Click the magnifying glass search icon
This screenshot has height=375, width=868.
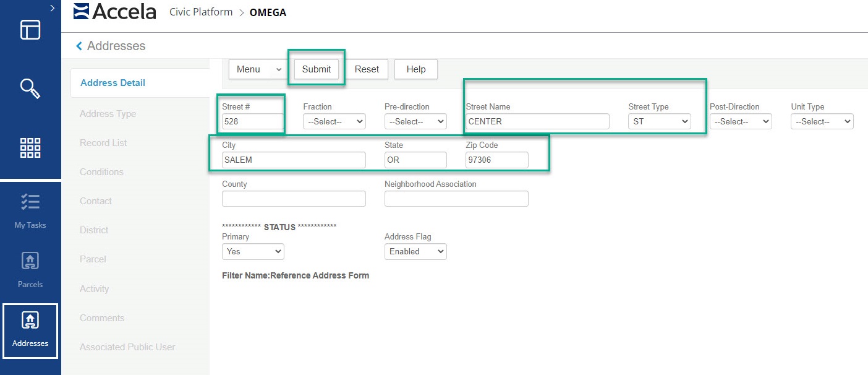click(x=30, y=88)
